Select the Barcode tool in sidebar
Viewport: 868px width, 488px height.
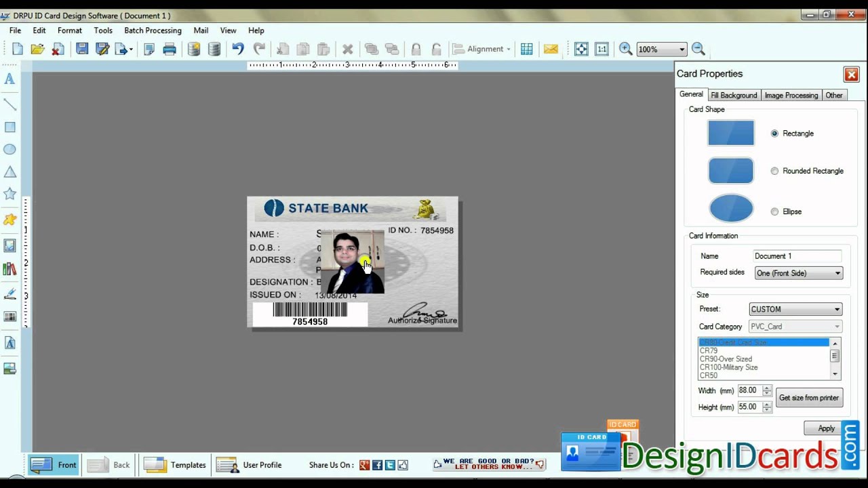[x=9, y=317]
